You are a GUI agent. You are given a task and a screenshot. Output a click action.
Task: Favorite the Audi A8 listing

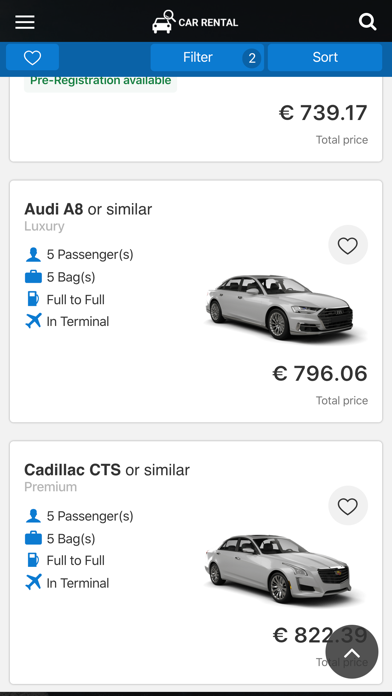coord(348,245)
